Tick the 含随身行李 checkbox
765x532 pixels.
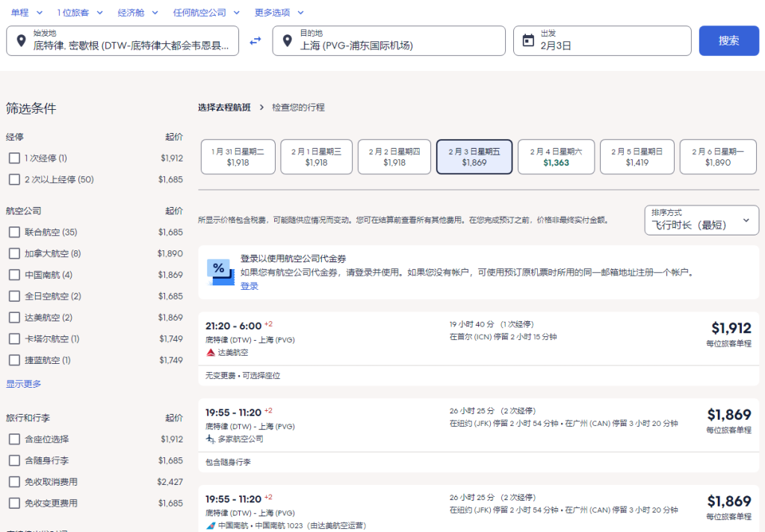pos(14,461)
